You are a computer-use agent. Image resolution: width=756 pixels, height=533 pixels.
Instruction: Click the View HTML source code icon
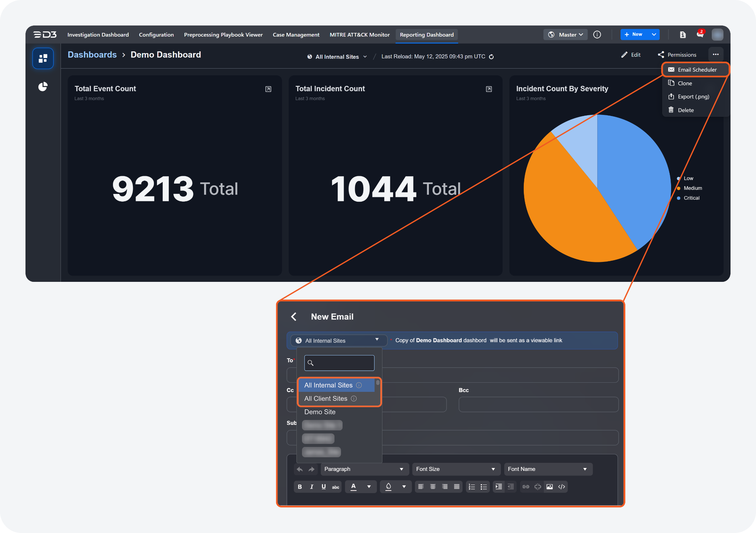click(561, 487)
